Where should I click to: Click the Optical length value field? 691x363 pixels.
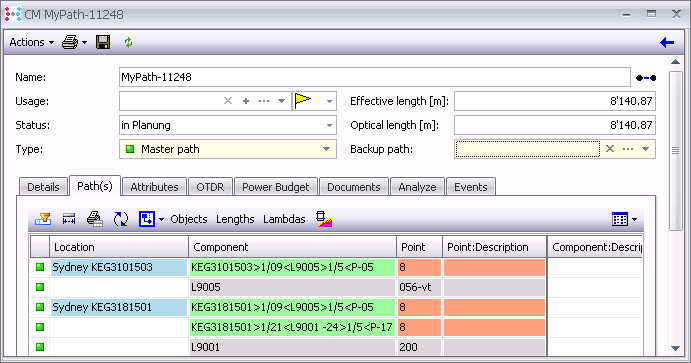coord(555,125)
